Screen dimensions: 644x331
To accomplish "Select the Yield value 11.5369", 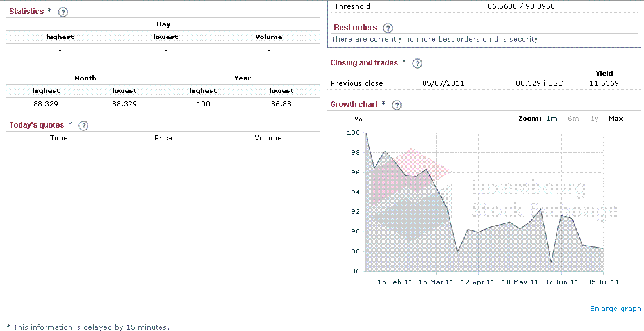I will [604, 83].
